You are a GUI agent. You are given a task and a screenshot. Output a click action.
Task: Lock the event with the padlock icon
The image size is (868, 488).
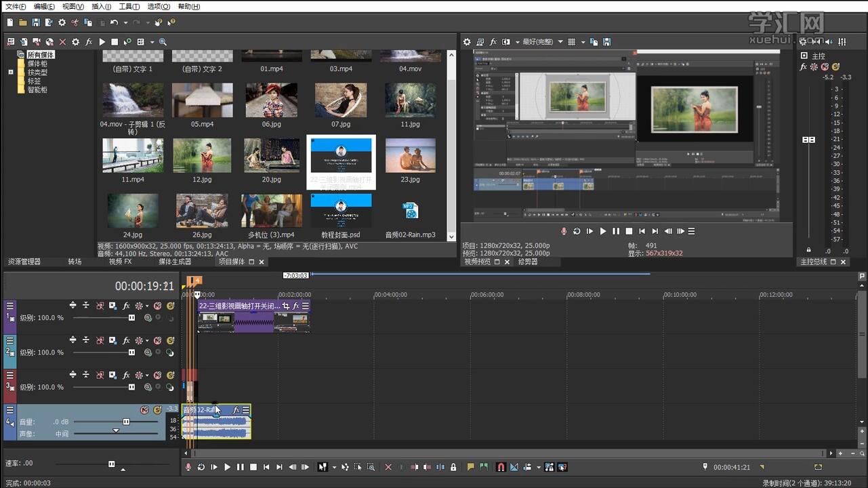coord(453,467)
